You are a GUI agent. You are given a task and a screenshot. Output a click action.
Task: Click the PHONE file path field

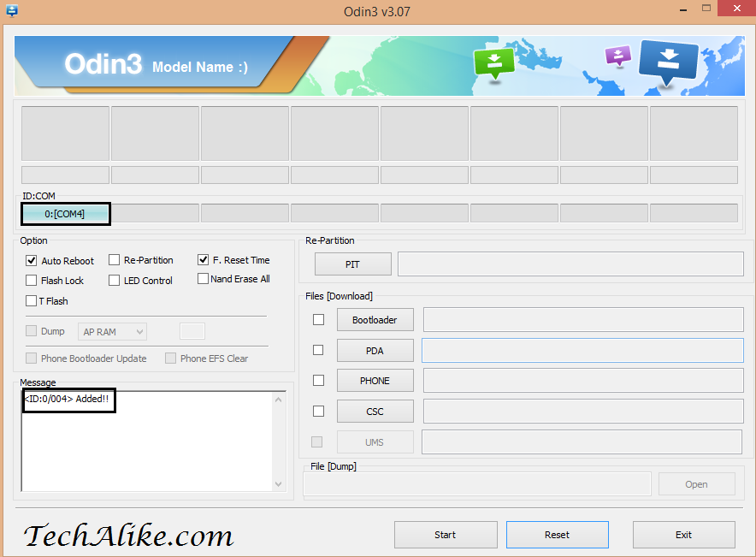coord(583,381)
